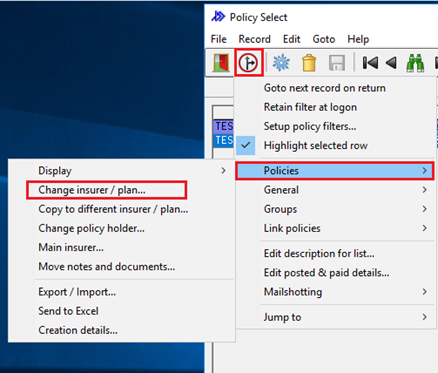Go to first record arrow icon
This screenshot has width=438, height=373.
coord(370,63)
